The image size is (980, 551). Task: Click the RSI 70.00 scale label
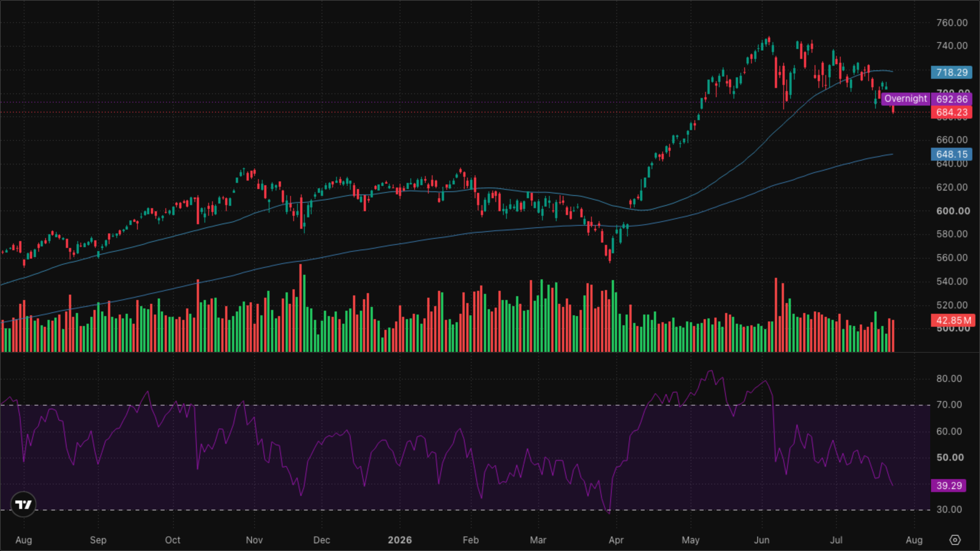(949, 405)
